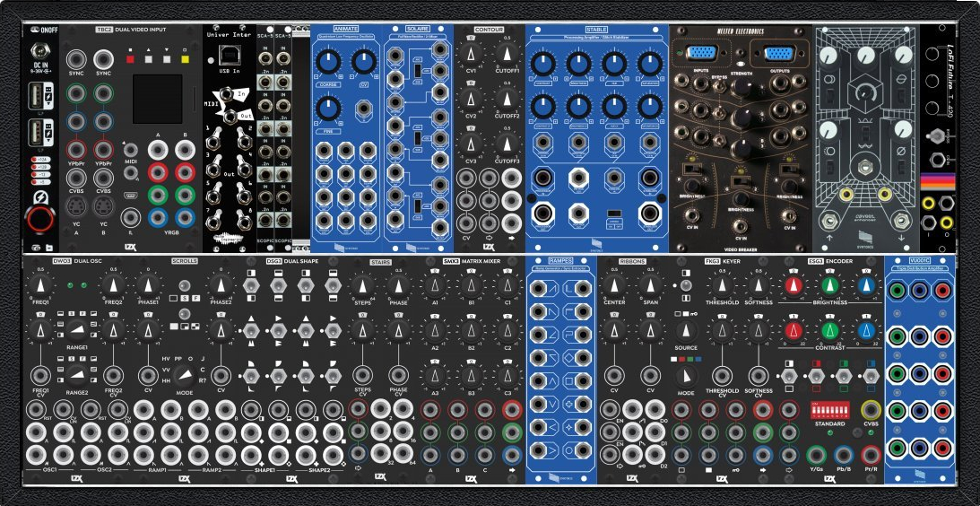The height and width of the screenshot is (506, 980).
Task: Click the STEPS CV jack on STAIRS
Action: 361,376
